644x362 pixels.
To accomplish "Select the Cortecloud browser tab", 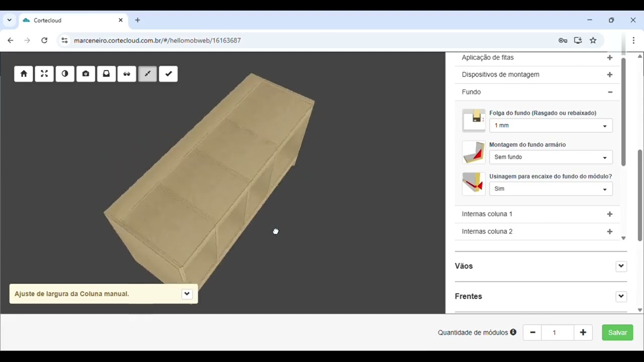I will tap(73, 21).
